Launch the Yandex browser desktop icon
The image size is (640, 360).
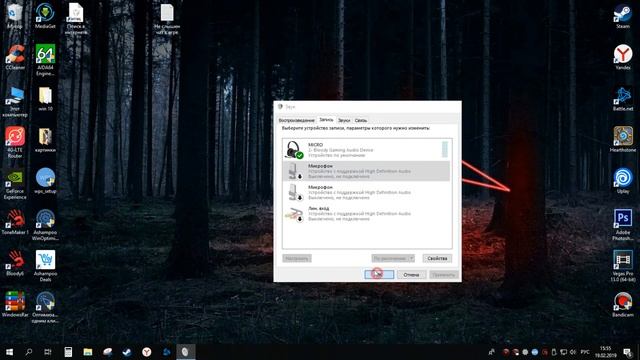coord(623,57)
